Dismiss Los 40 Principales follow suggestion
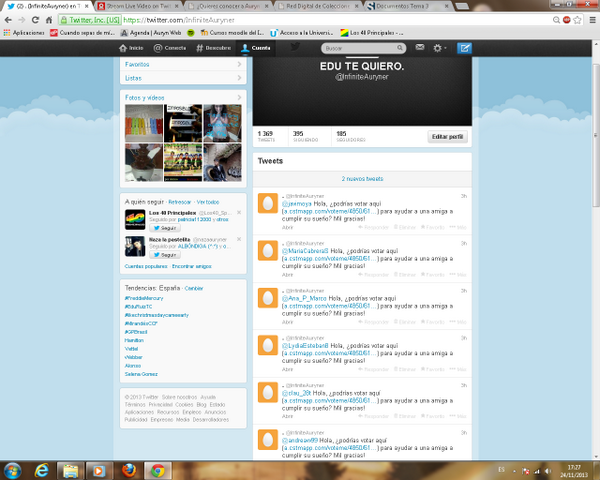This screenshot has height=480, width=600. pyautogui.click(x=239, y=212)
